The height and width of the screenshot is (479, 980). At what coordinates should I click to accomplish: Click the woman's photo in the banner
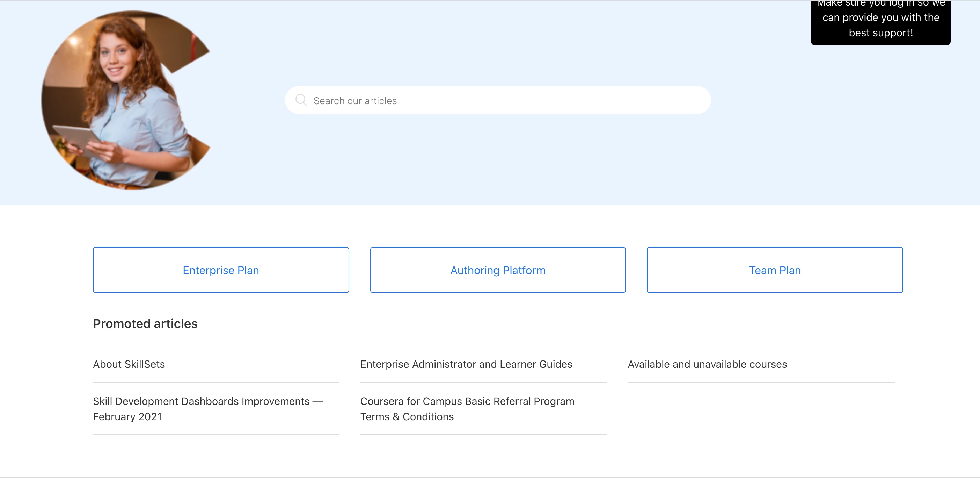pos(125,100)
